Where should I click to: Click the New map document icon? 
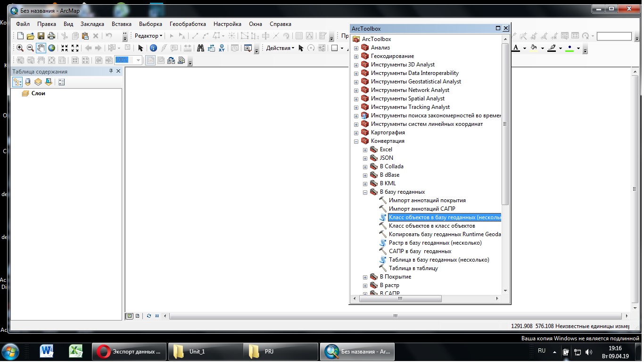coord(20,36)
